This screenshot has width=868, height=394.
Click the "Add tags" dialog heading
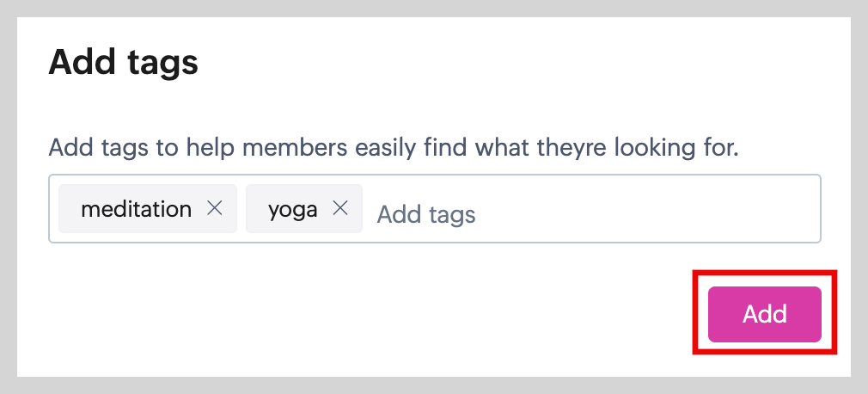(x=124, y=62)
